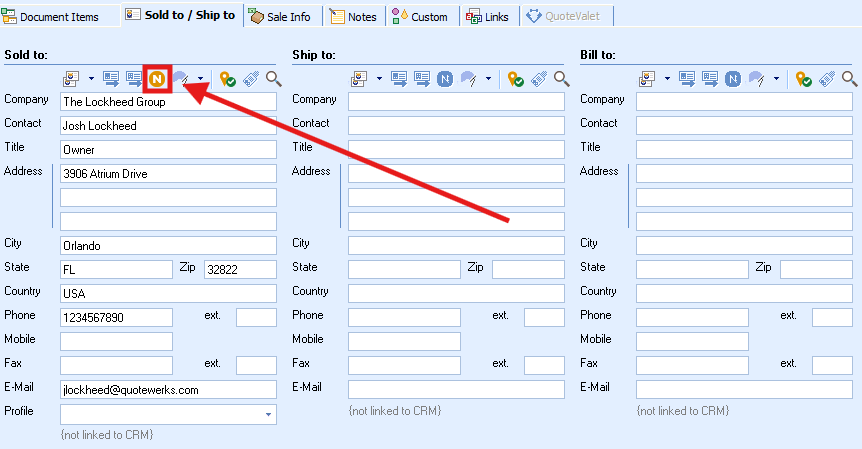Click the Ship to City field
Screen dimensions: 862x449
(x=456, y=245)
